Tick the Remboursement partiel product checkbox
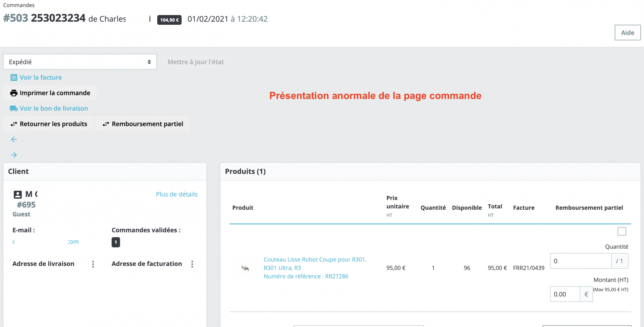Image resolution: width=644 pixels, height=327 pixels. click(622, 232)
